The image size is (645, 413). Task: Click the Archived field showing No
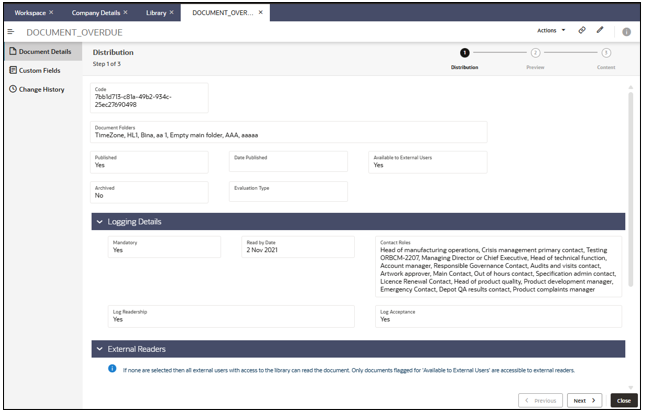pos(149,192)
